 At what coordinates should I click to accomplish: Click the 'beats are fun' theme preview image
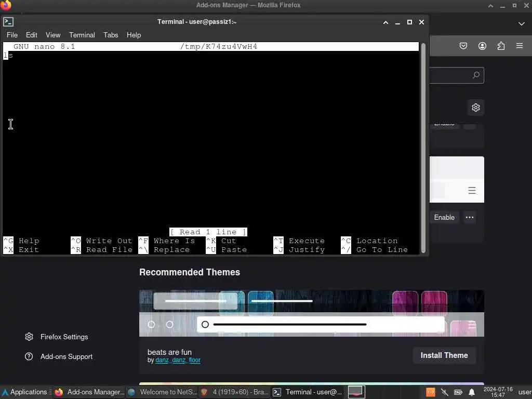tap(312, 313)
